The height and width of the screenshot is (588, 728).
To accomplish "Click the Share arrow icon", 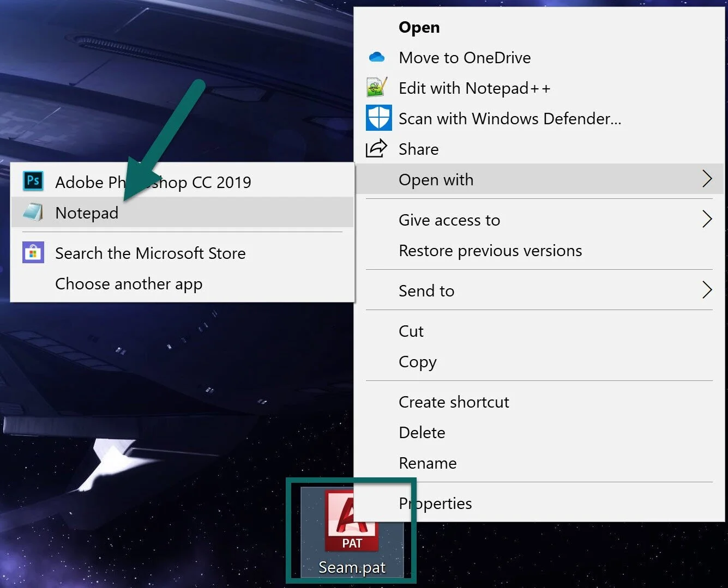I will (x=376, y=148).
